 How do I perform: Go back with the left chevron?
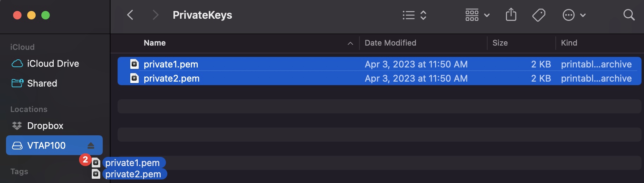coord(130,15)
